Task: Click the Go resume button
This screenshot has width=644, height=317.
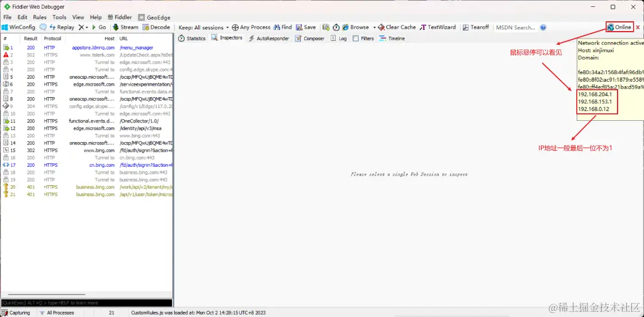Action: (x=99, y=27)
